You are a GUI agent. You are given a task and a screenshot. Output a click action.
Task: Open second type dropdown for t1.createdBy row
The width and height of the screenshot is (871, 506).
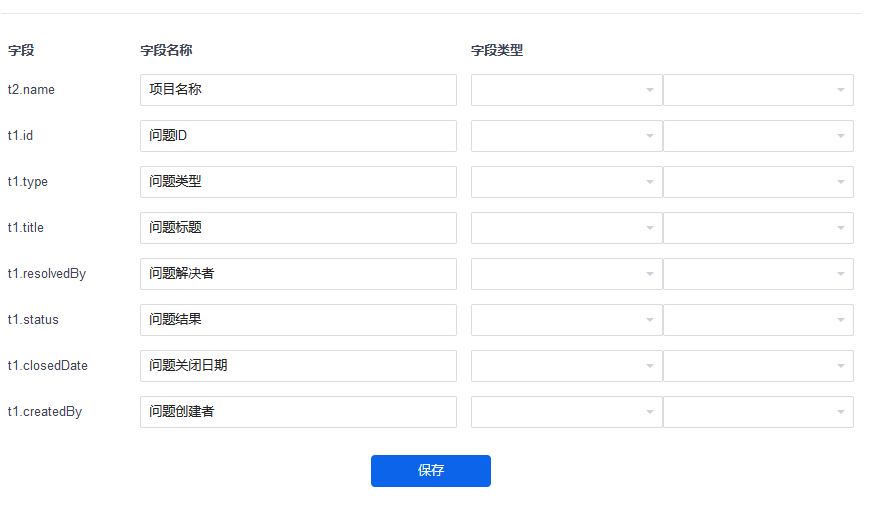pos(758,412)
